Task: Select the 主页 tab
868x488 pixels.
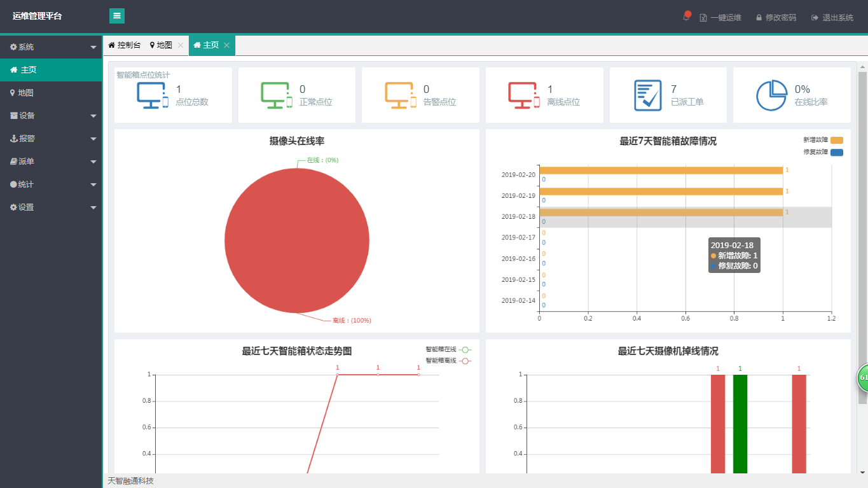Action: pos(207,45)
